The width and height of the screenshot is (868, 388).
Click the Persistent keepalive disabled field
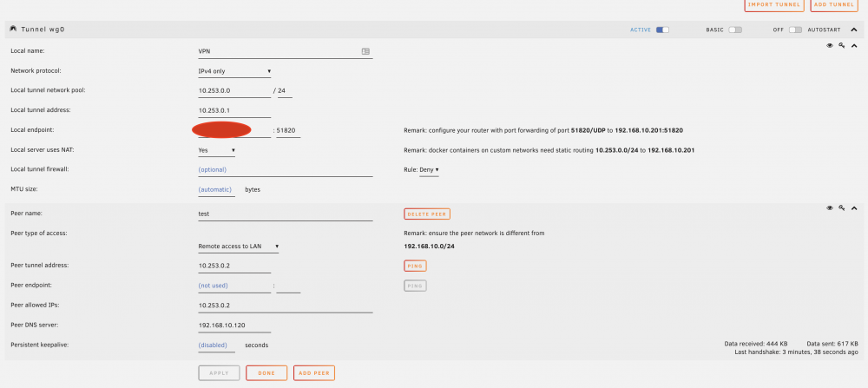pos(216,345)
